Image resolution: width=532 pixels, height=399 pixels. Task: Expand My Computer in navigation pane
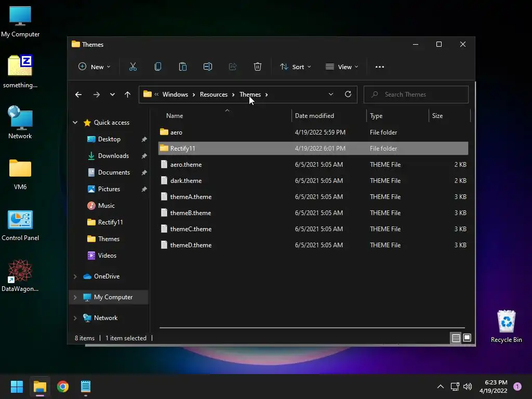pyautogui.click(x=75, y=297)
